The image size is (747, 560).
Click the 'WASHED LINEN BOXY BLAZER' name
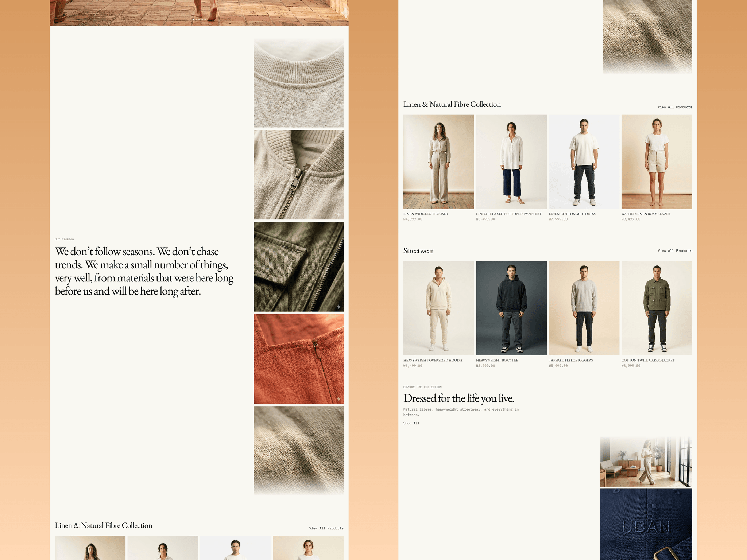pos(646,214)
